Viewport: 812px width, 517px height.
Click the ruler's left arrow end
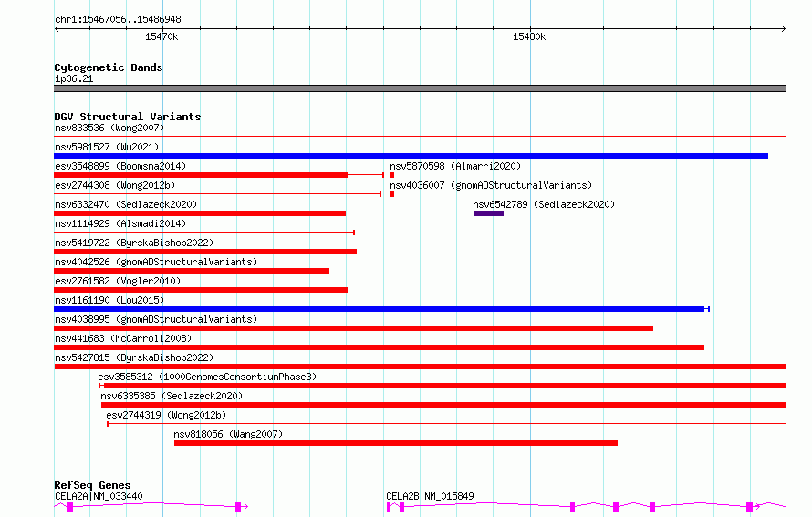pos(57,28)
